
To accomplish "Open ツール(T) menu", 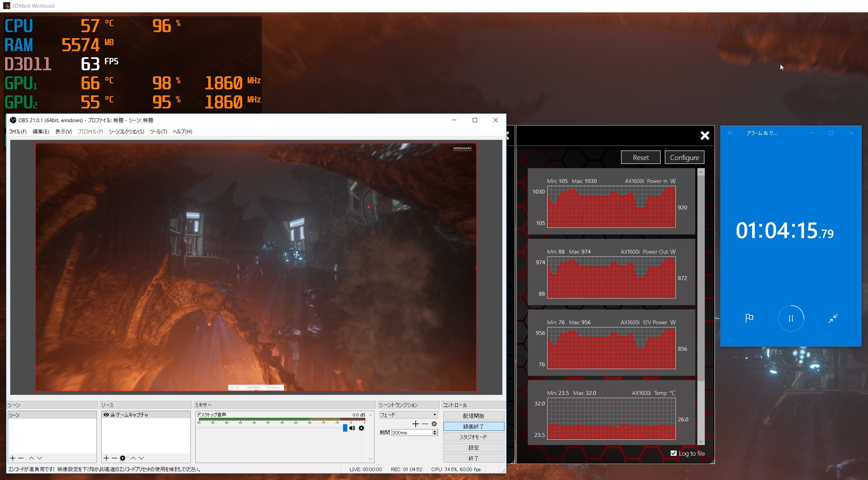I will (158, 131).
